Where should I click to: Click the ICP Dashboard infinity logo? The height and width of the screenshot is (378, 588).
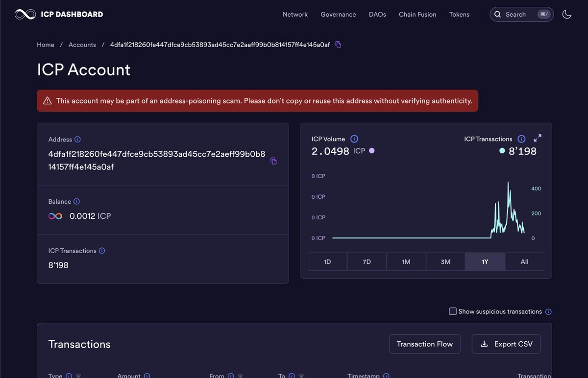coord(25,14)
